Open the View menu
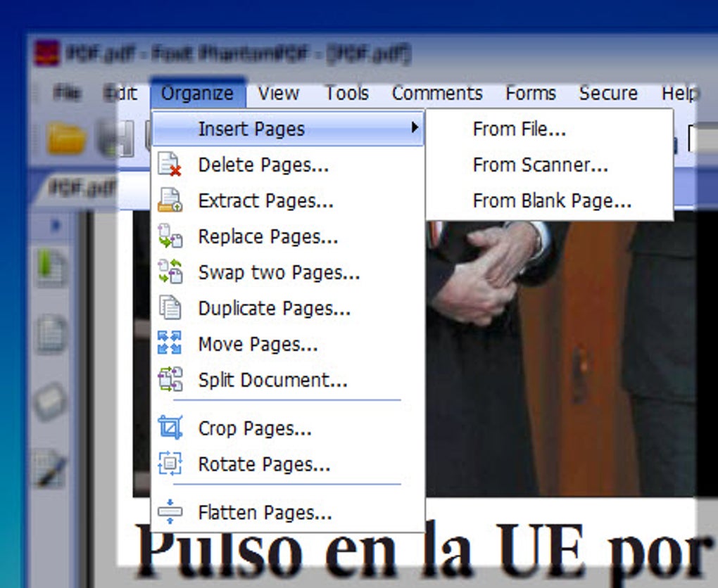This screenshot has height=588, width=718. [x=277, y=93]
